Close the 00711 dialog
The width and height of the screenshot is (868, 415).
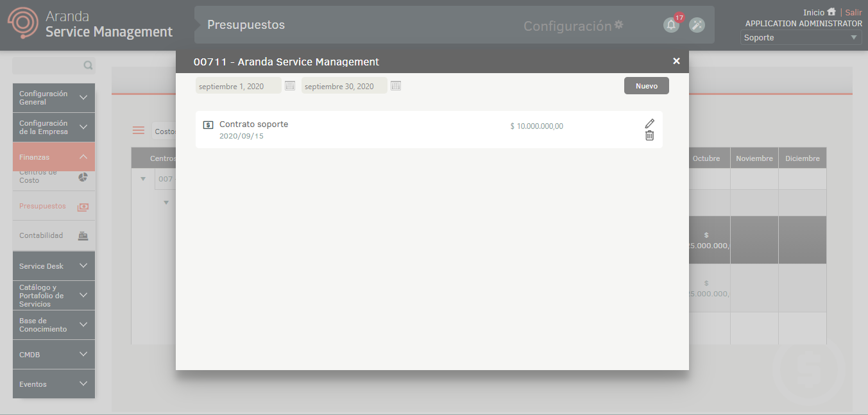coord(676,61)
